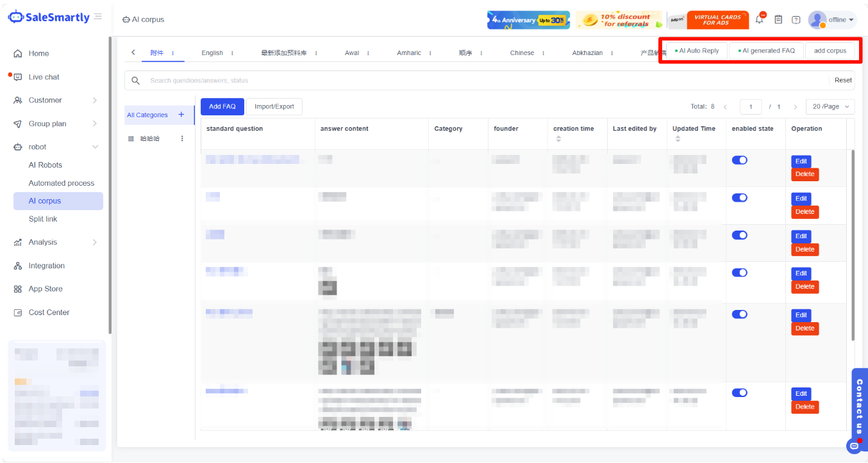The image size is (868, 463).
Task: Collapse sidebar using the hamburger icon
Action: pyautogui.click(x=97, y=17)
